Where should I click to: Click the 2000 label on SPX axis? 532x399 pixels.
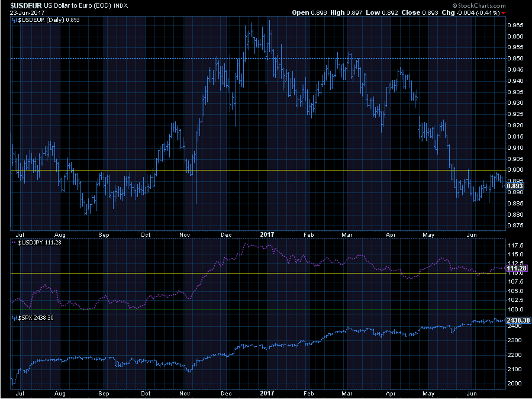pyautogui.click(x=515, y=384)
